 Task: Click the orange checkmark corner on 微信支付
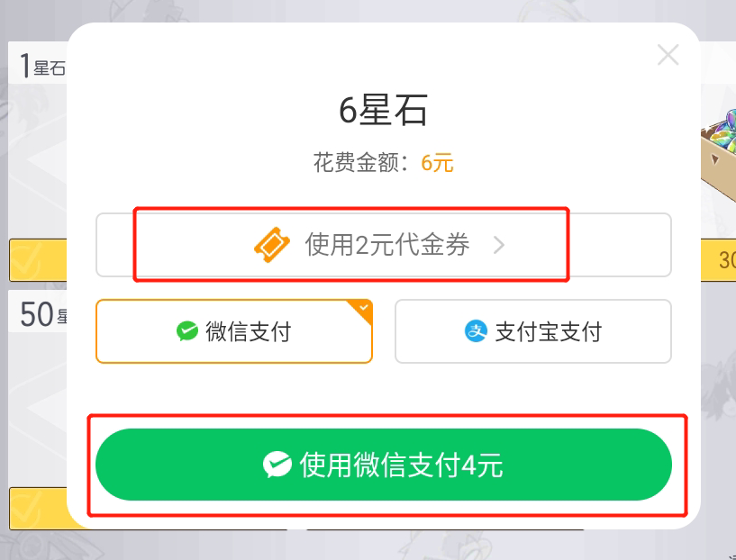363,309
